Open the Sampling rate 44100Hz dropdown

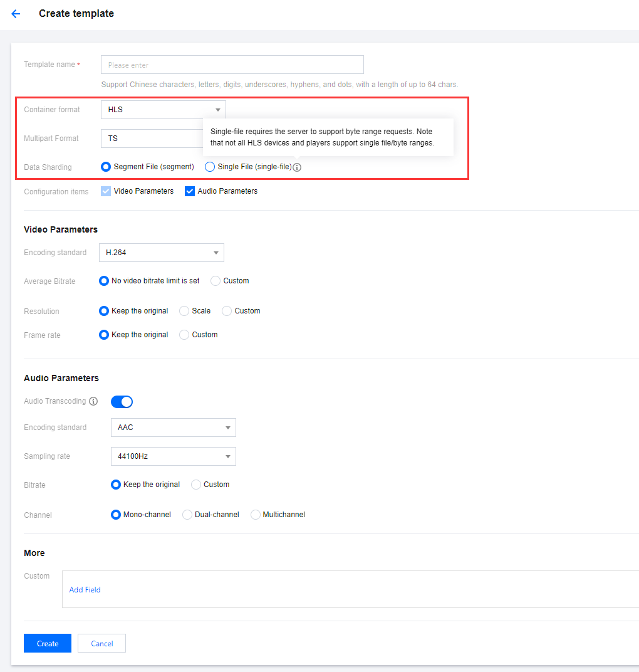click(173, 456)
